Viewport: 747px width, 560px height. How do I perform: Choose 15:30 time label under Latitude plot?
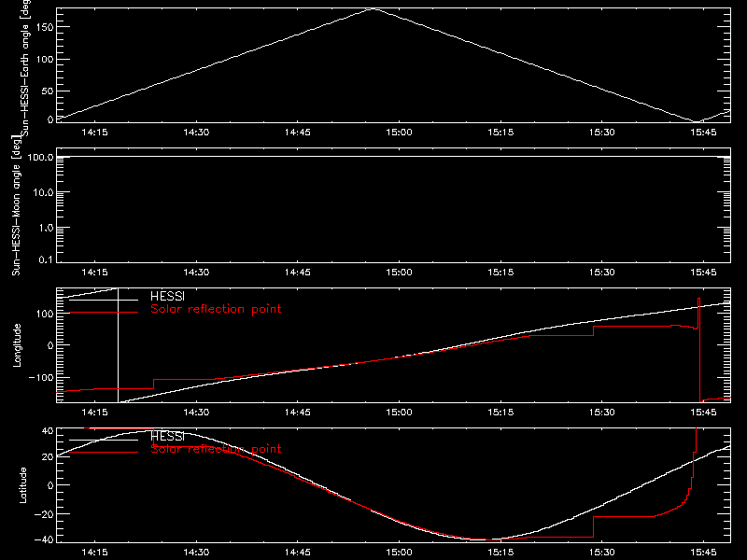tap(602, 553)
